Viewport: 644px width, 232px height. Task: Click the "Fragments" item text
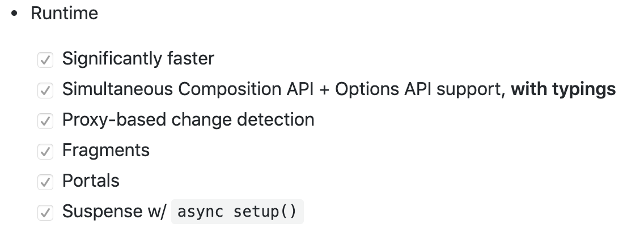click(x=105, y=150)
